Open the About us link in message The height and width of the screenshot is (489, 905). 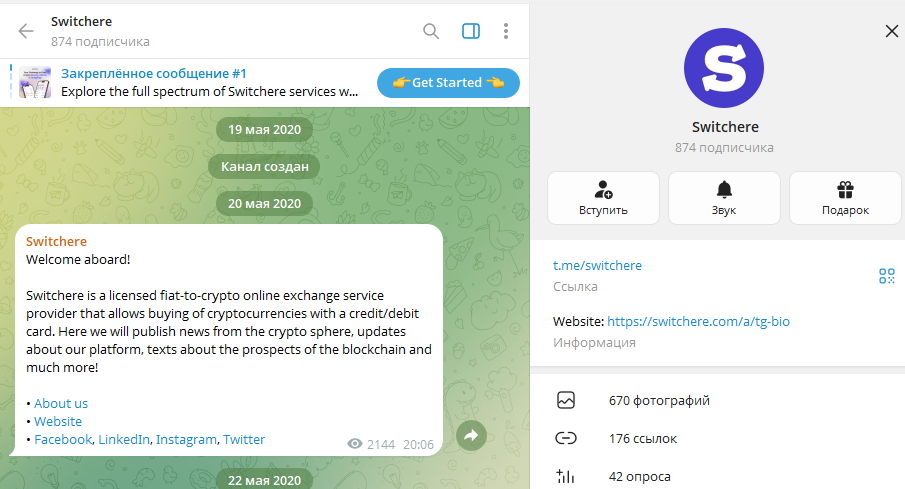(61, 404)
